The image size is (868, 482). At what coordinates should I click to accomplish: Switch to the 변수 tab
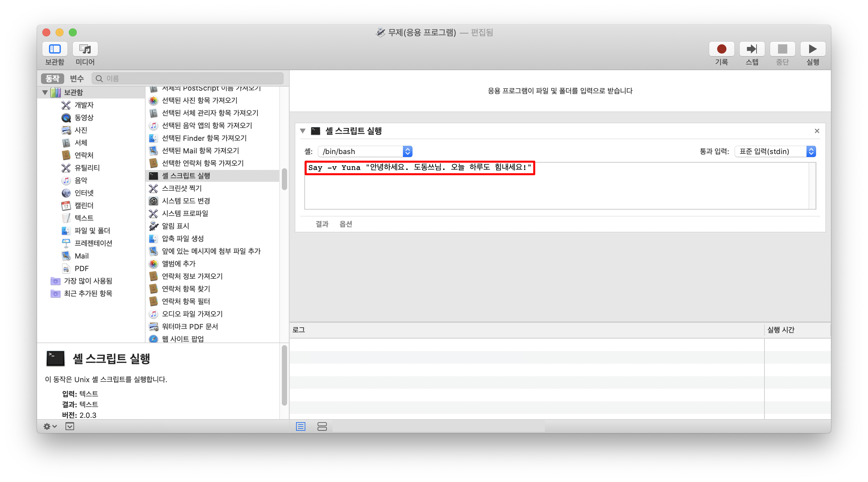coord(76,78)
